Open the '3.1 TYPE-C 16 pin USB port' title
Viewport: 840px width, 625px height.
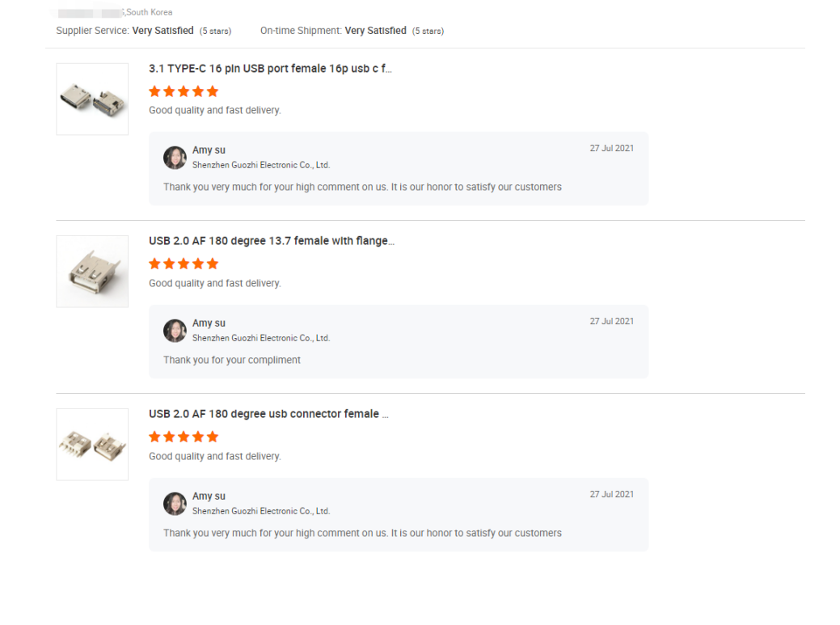tap(270, 69)
